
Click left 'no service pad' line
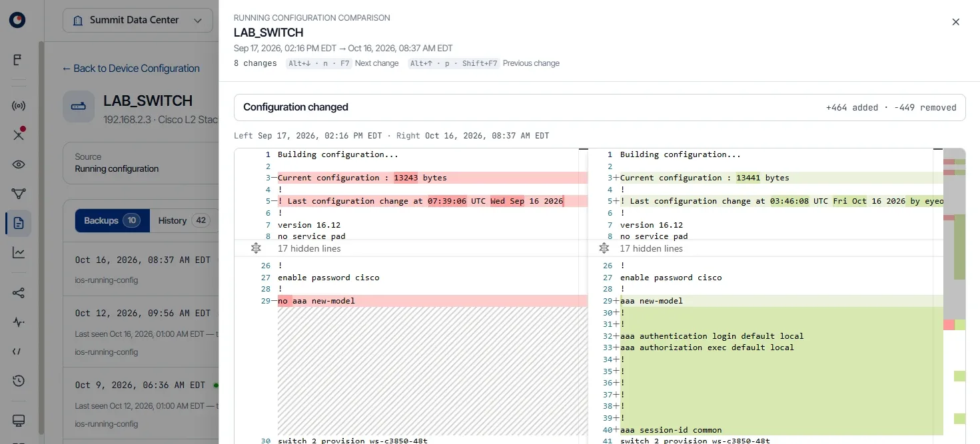(312, 236)
